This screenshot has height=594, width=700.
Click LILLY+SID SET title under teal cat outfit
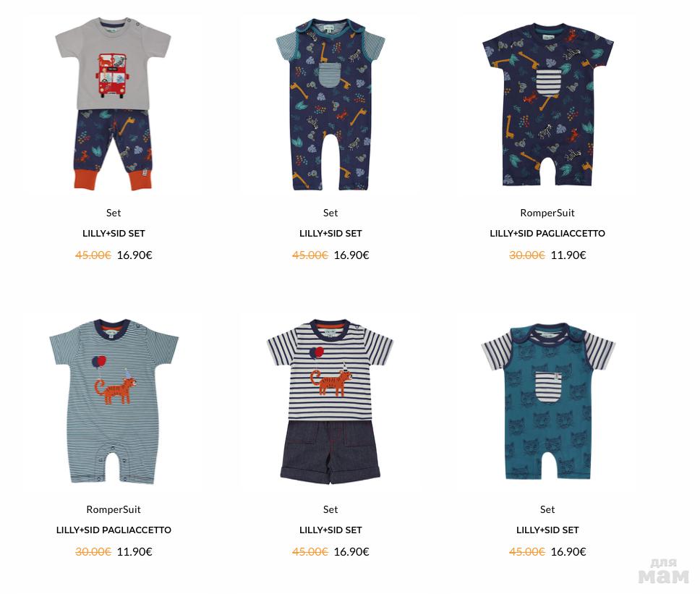[547, 530]
